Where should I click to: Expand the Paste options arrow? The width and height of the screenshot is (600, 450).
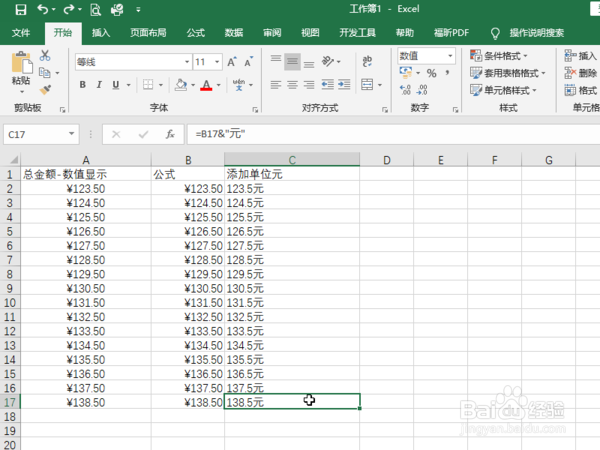pyautogui.click(x=21, y=92)
